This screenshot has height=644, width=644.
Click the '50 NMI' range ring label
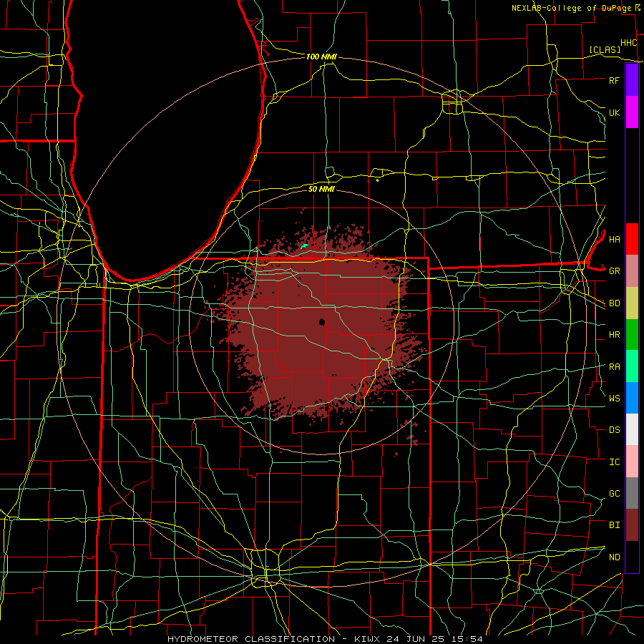321,190
